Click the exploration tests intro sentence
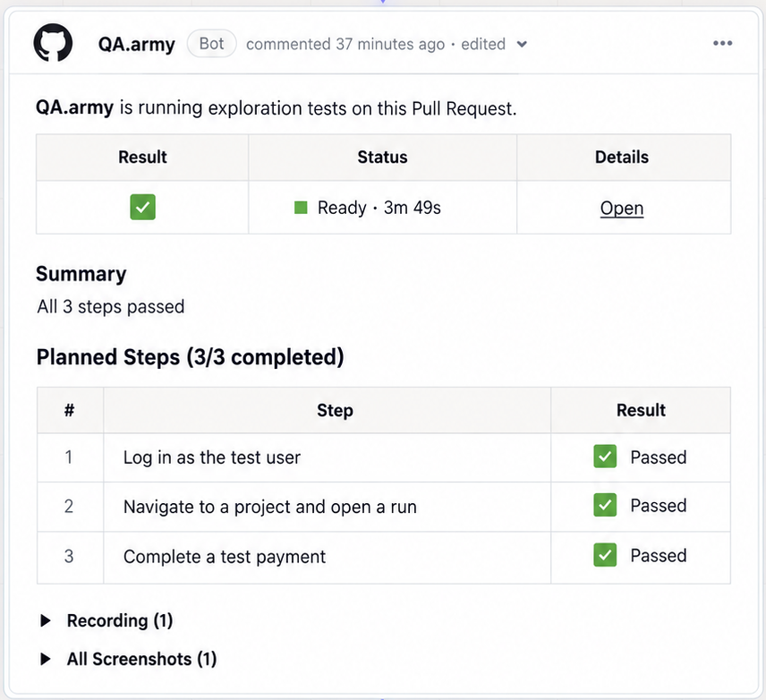 click(x=276, y=108)
